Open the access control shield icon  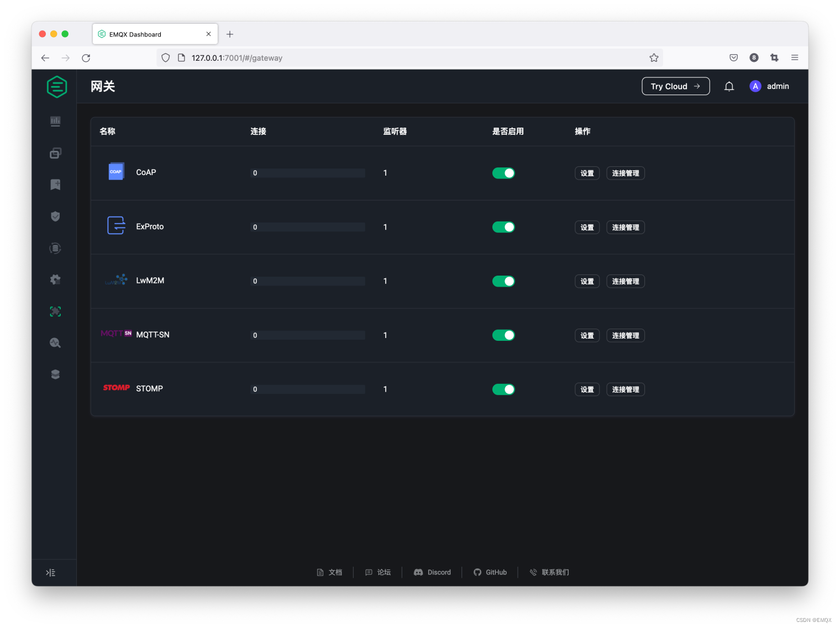pyautogui.click(x=55, y=216)
